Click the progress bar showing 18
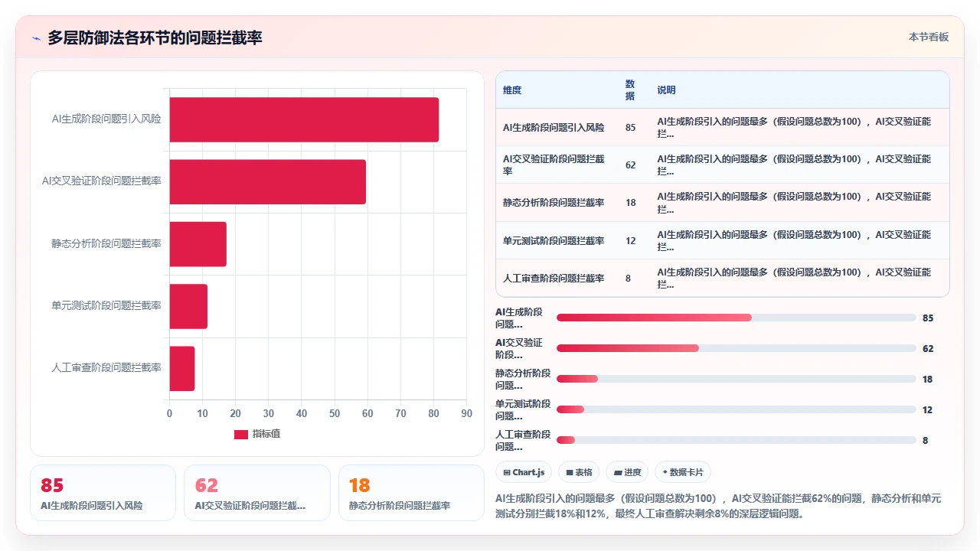Viewport: 980px width, 551px height. [x=737, y=379]
